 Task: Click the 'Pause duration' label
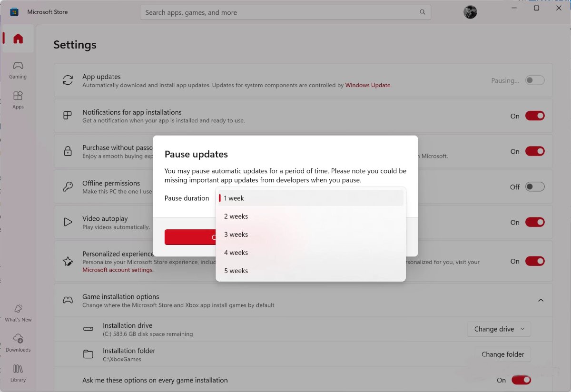pyautogui.click(x=187, y=198)
